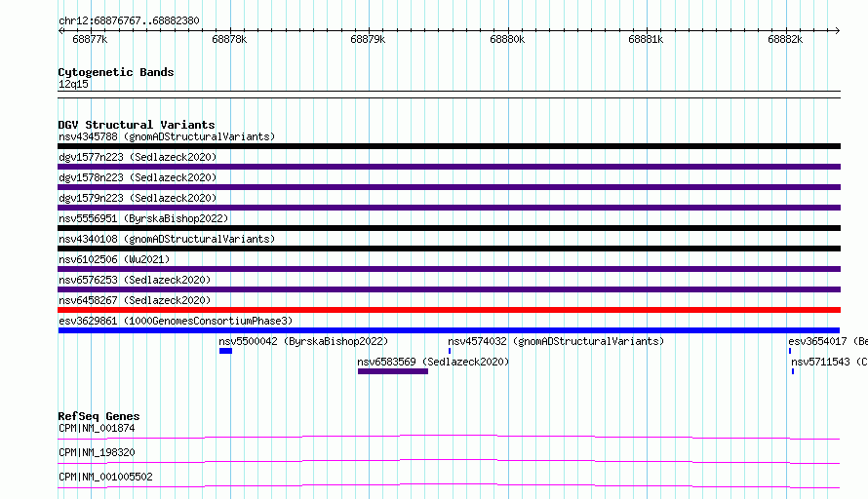Click the chr12:68876767..68882380 coordinate label
Screen dimensions: 868x499
[x=129, y=20]
